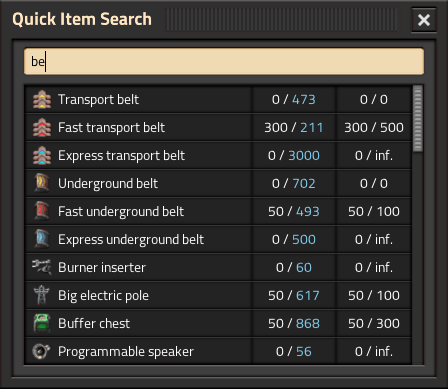The image size is (448, 389).
Task: Close the Quick Item Search window
Action: pos(424,20)
